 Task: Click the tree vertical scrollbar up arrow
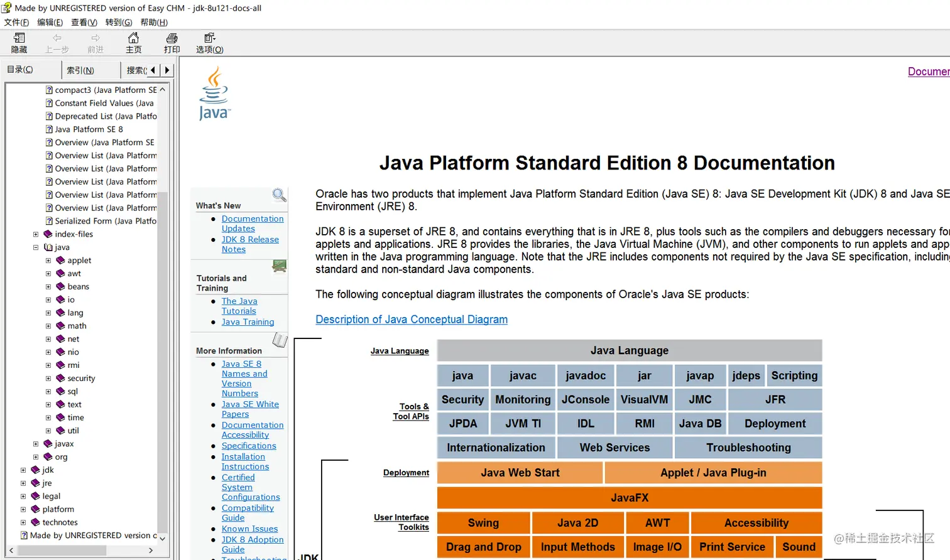click(162, 89)
